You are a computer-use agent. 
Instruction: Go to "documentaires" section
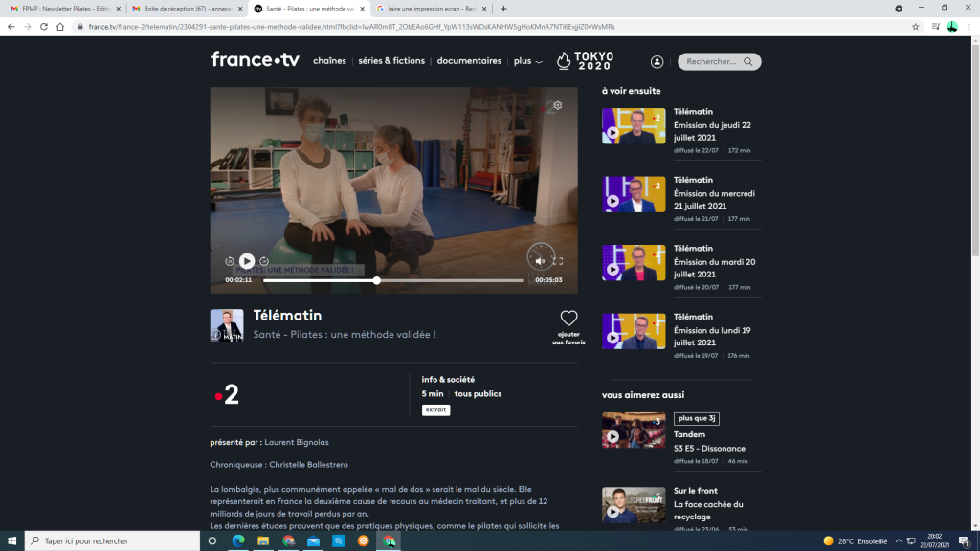pos(469,61)
